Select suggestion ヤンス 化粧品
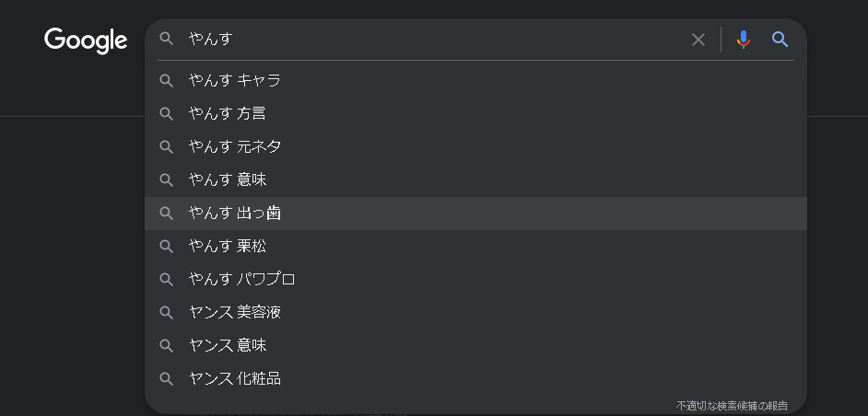Viewport: 868px width, 416px height. [x=475, y=379]
